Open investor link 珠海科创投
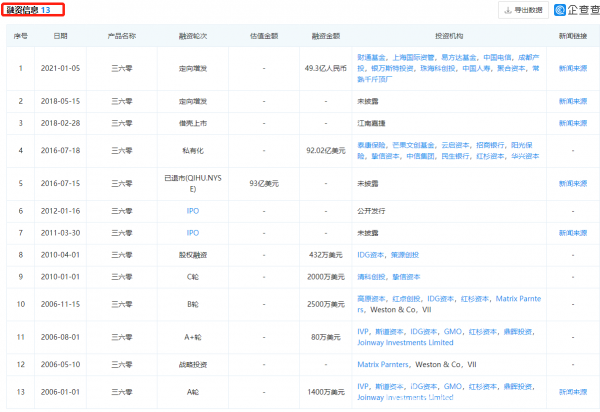This screenshot has width=600, height=412. [438, 68]
